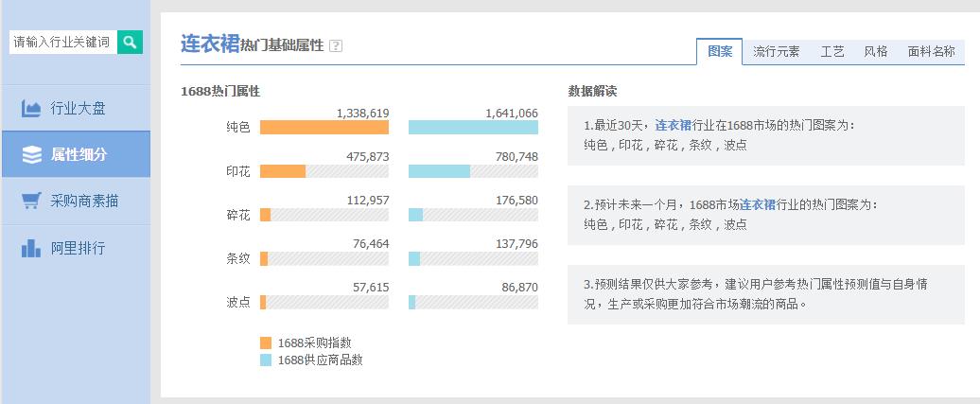
Task: Switch to the 风格 tab
Action: (875, 52)
